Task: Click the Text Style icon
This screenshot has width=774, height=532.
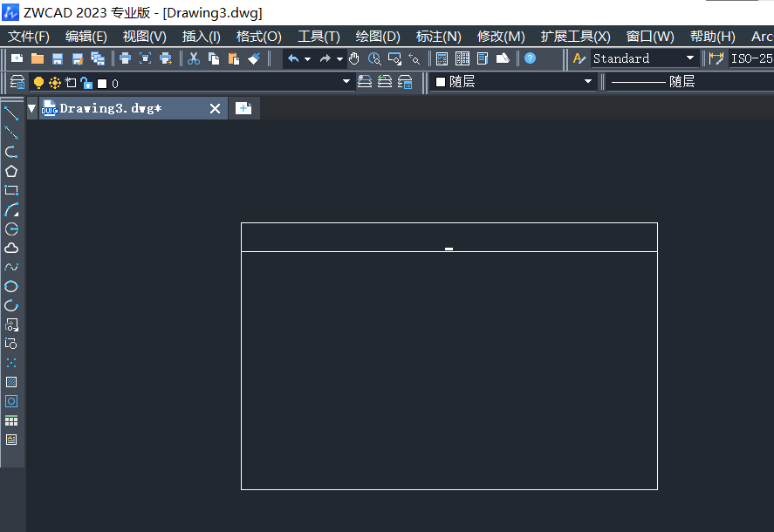Action: [x=579, y=58]
